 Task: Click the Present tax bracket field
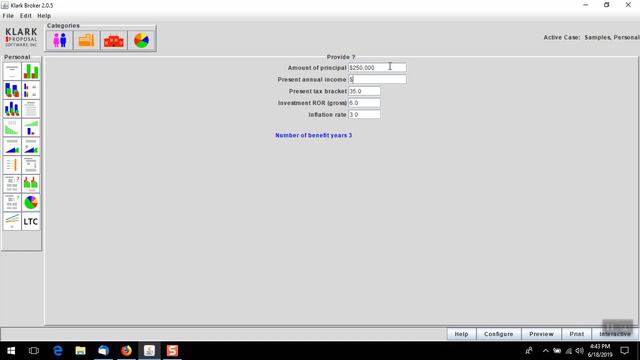tap(364, 91)
